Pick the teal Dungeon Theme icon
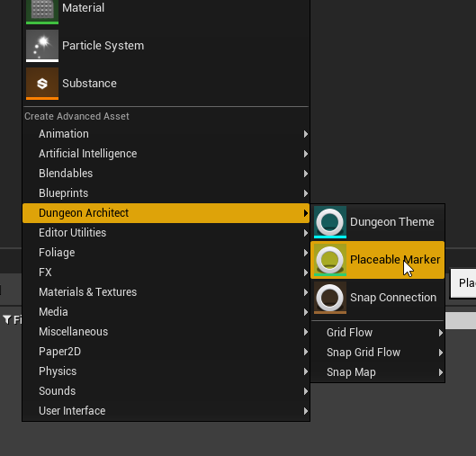This screenshot has height=456, width=476. point(330,222)
